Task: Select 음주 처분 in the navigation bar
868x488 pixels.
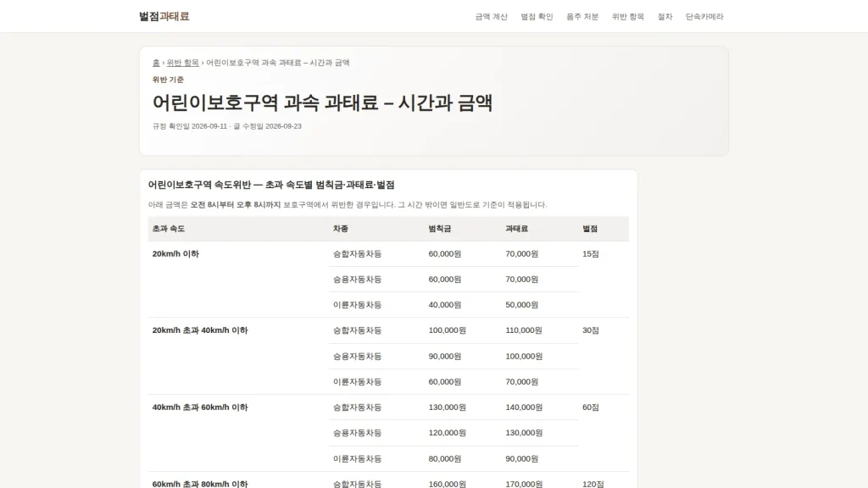Action: (x=581, y=17)
